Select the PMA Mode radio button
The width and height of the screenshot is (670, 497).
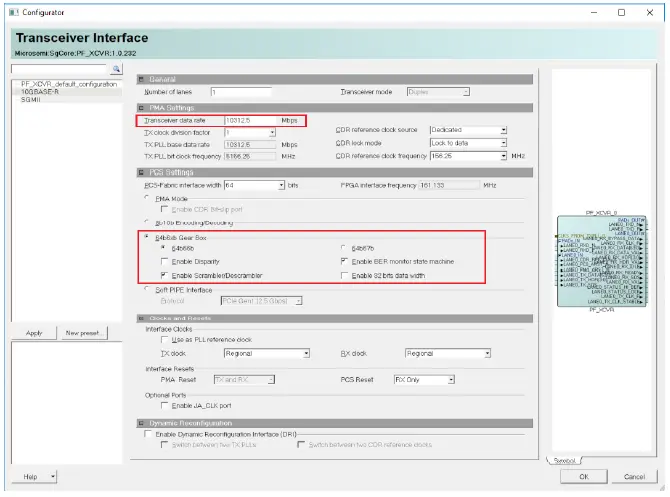147,198
